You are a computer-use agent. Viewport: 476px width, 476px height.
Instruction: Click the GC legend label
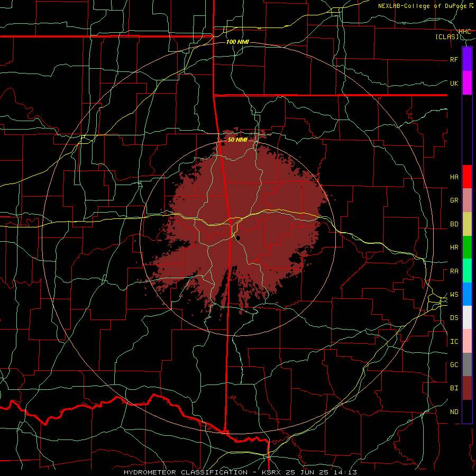point(454,365)
